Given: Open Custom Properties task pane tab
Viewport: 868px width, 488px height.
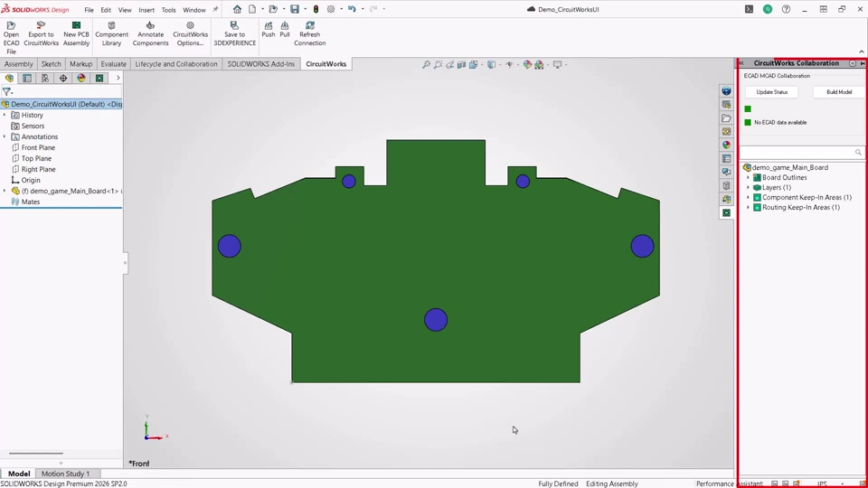Looking at the screenshot, I should 726,159.
